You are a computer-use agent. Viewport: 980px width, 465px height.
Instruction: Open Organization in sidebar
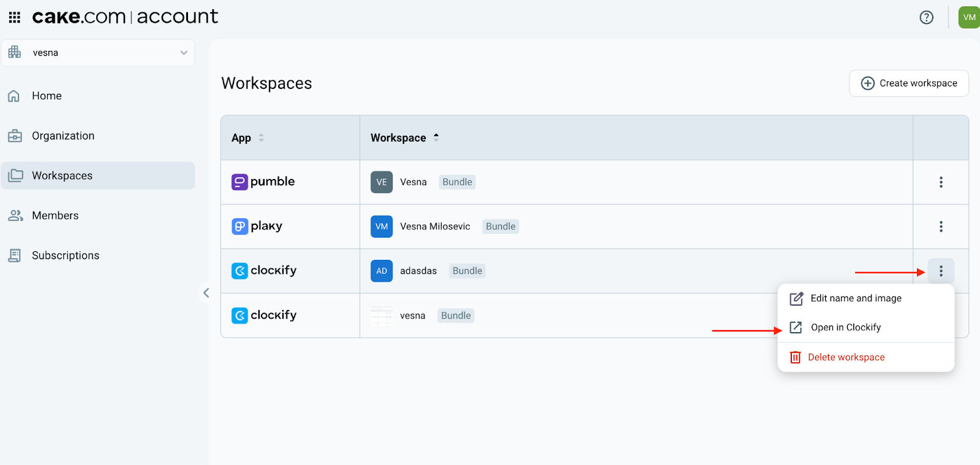[98, 135]
